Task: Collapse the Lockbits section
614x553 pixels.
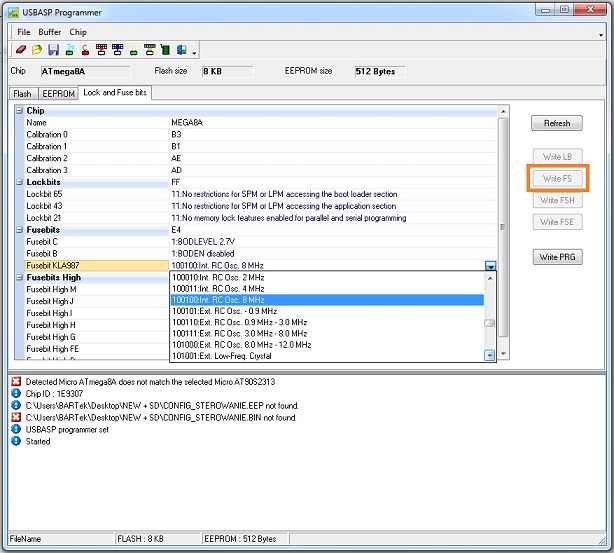Action: tap(20, 182)
